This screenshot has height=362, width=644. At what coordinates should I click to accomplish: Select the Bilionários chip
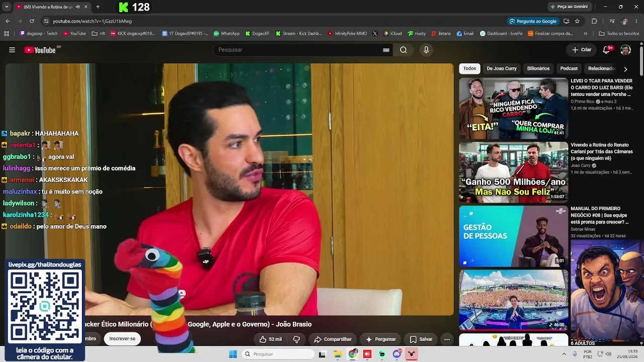point(538,68)
